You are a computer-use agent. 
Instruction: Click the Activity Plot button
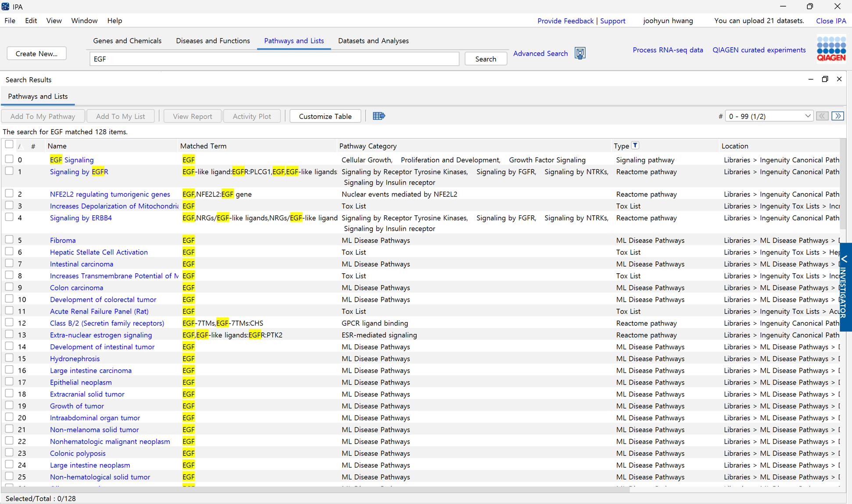252,116
